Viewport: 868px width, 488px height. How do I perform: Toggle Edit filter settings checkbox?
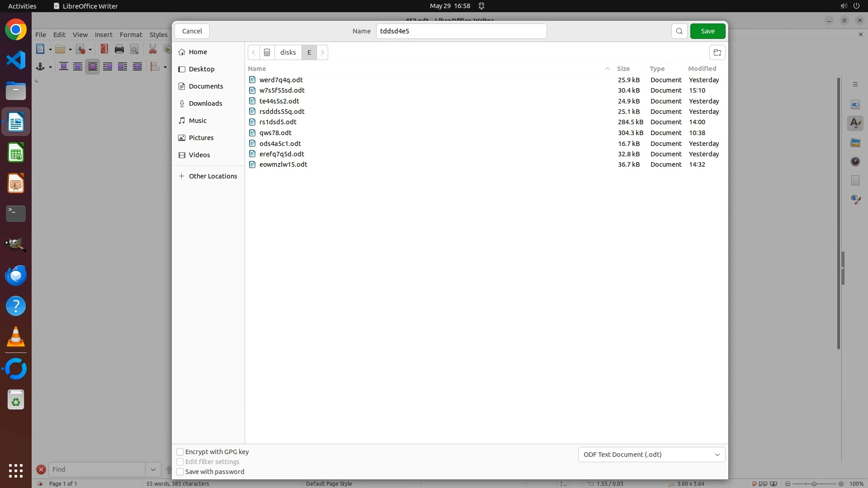(x=180, y=462)
